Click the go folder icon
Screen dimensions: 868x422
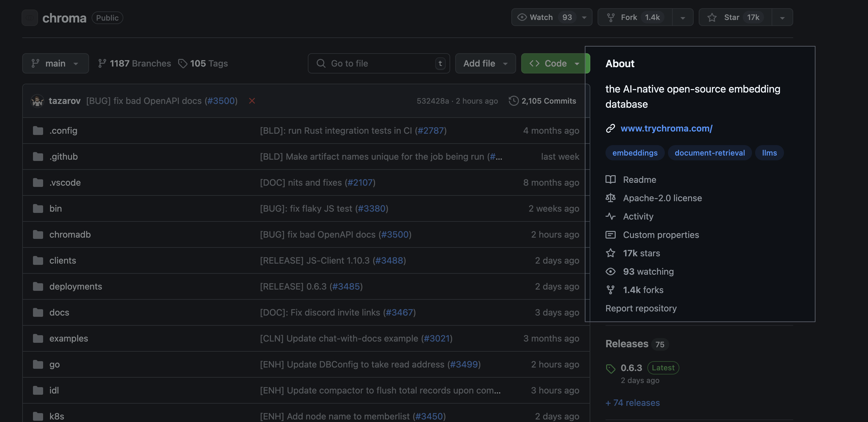pos(38,364)
